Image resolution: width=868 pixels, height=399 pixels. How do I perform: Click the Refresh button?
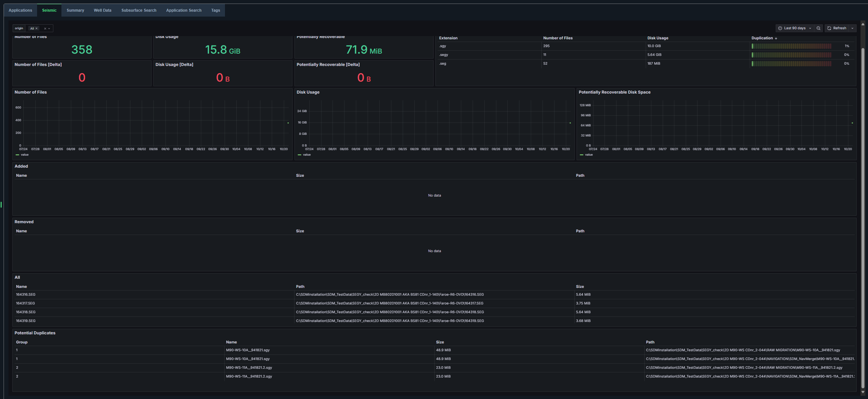point(840,28)
